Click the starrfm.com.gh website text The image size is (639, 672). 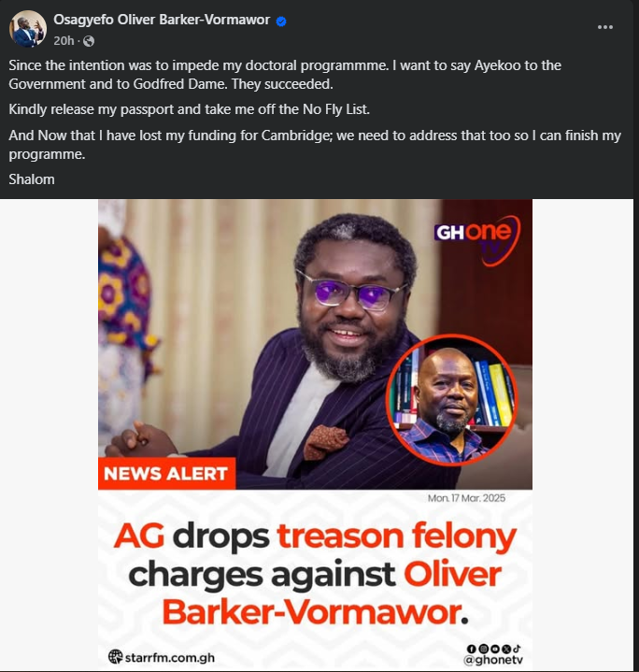click(170, 657)
